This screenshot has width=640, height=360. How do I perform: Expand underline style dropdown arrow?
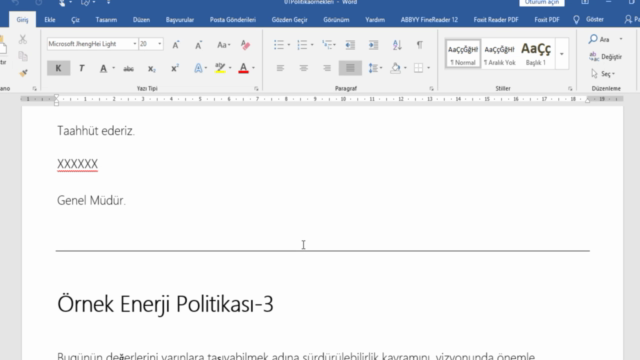click(113, 68)
